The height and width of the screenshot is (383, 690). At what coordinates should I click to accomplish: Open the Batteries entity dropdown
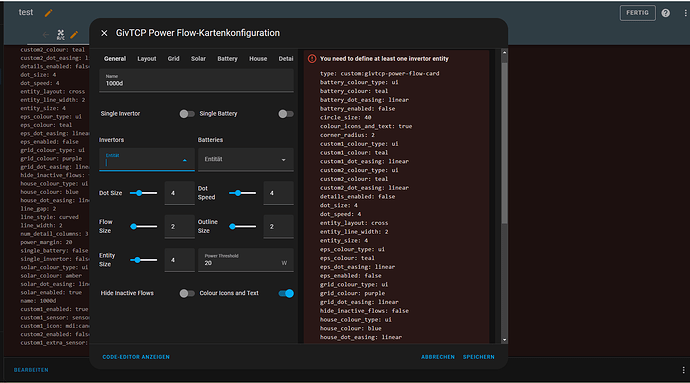pos(246,159)
